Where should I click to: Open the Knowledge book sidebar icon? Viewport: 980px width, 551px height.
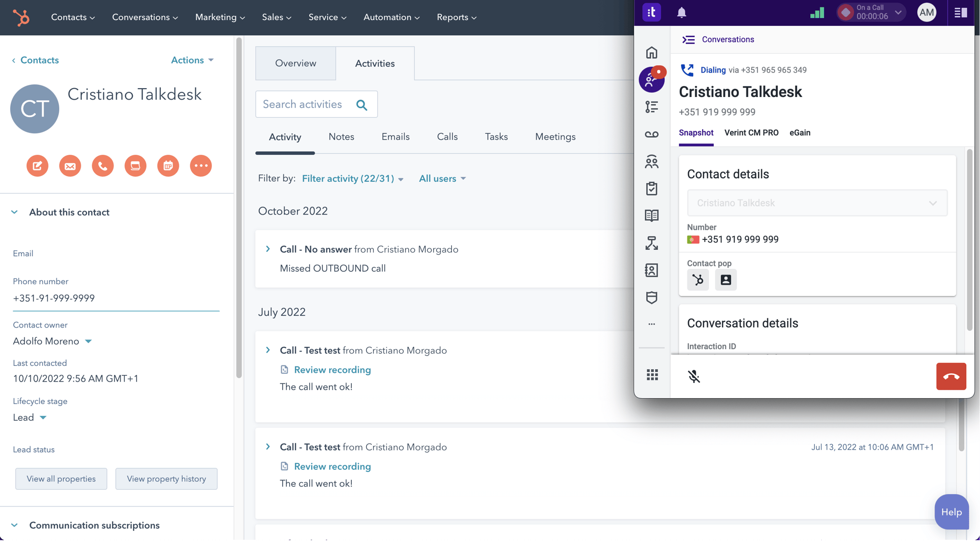pyautogui.click(x=652, y=216)
